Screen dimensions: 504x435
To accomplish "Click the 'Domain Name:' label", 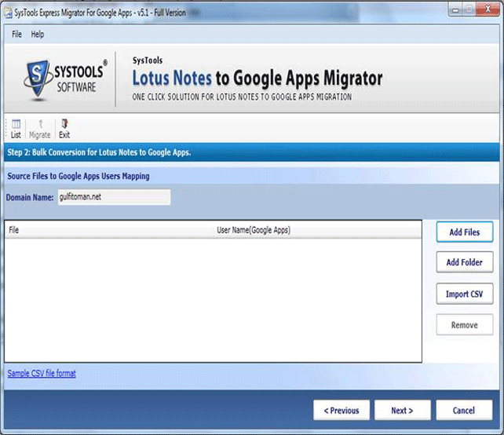I will pyautogui.click(x=30, y=197).
